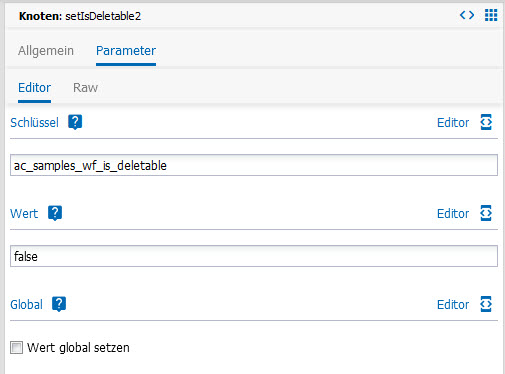
Task: Open the grid menu icon in header
Action: click(x=491, y=15)
